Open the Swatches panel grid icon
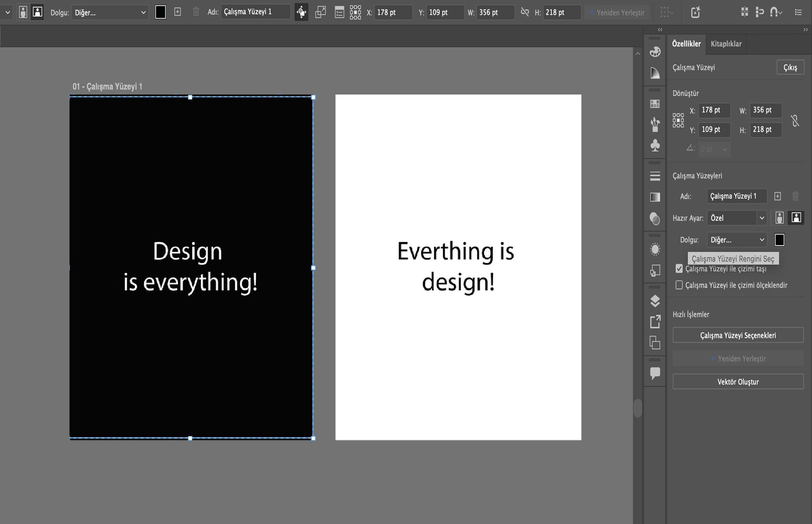 click(655, 104)
